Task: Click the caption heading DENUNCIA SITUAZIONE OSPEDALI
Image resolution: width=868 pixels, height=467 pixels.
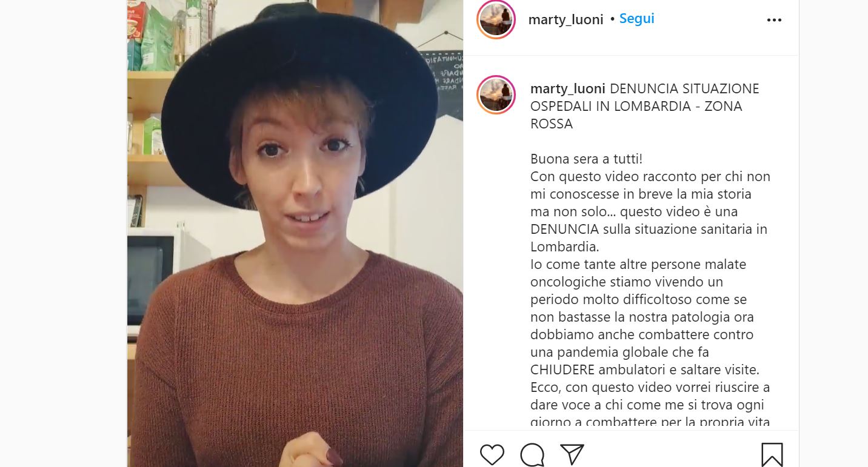Action: [645, 106]
